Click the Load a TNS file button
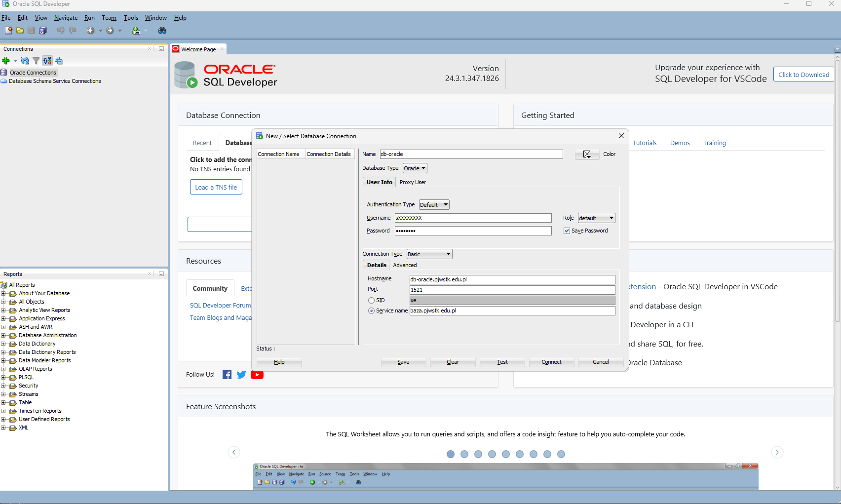The height and width of the screenshot is (504, 841). click(216, 187)
